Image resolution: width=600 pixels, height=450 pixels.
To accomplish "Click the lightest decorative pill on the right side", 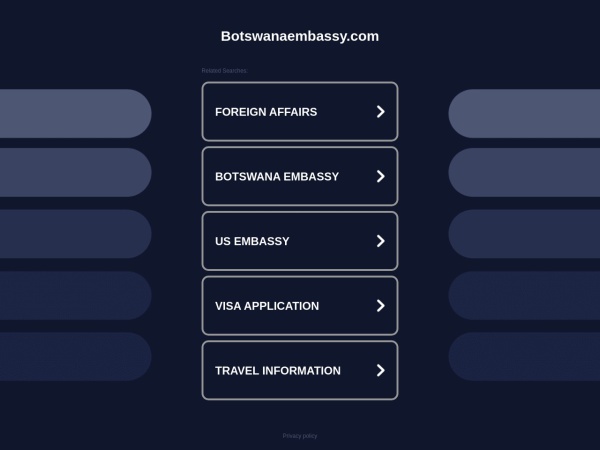I will pyautogui.click(x=524, y=114).
